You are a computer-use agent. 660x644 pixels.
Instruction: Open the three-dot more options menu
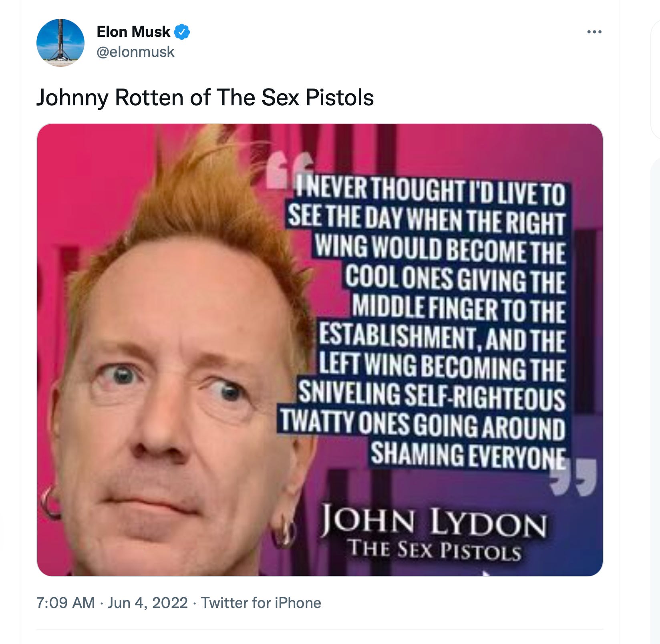click(594, 32)
